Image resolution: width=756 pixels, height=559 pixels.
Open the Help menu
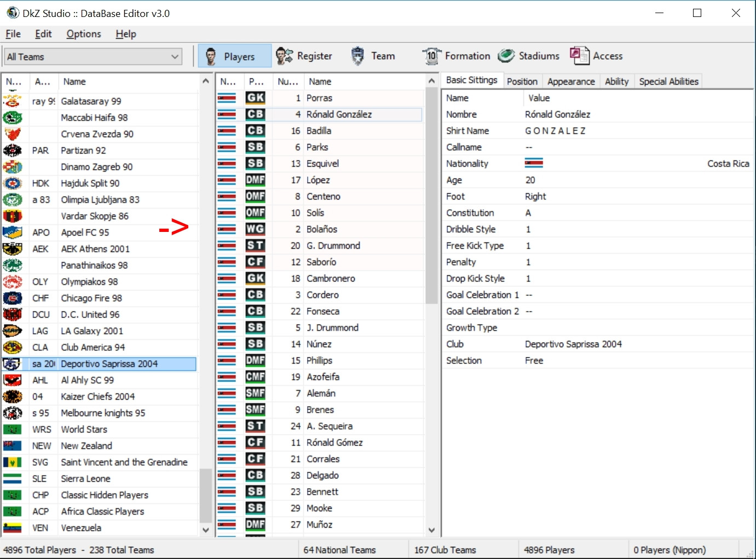tap(126, 34)
